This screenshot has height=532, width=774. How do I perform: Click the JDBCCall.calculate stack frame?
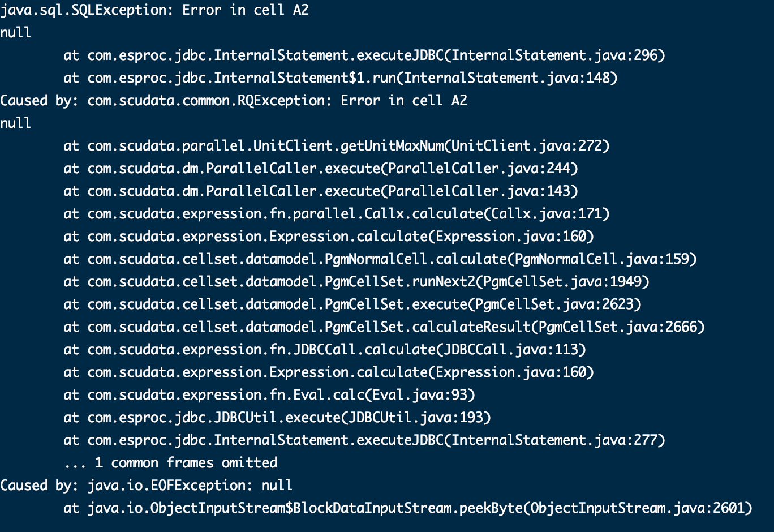[324, 350]
